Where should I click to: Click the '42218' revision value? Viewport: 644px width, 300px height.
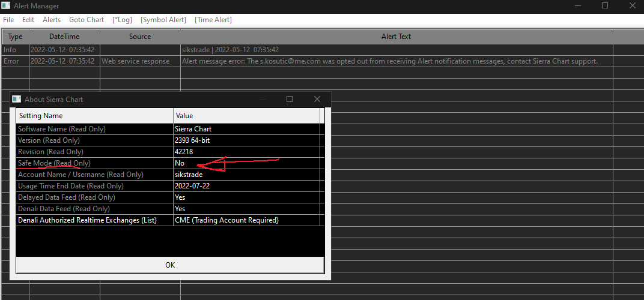coord(246,152)
